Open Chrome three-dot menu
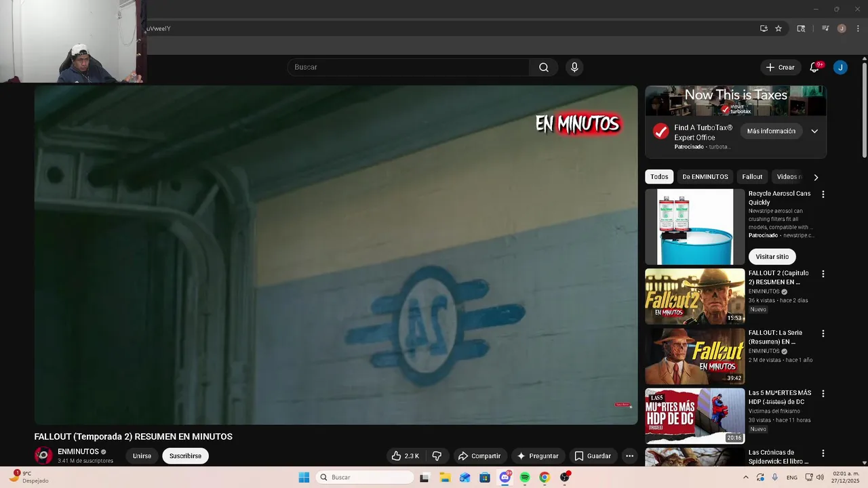The height and width of the screenshot is (488, 868). tap(858, 28)
